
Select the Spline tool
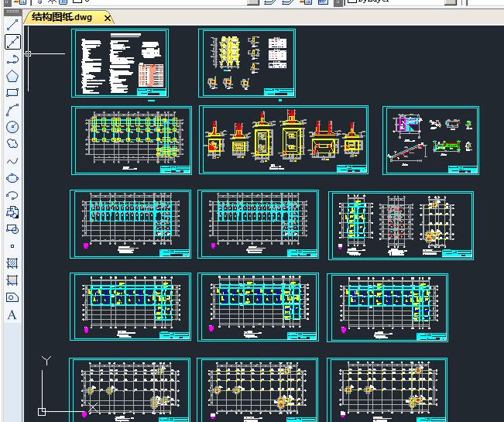click(x=12, y=161)
